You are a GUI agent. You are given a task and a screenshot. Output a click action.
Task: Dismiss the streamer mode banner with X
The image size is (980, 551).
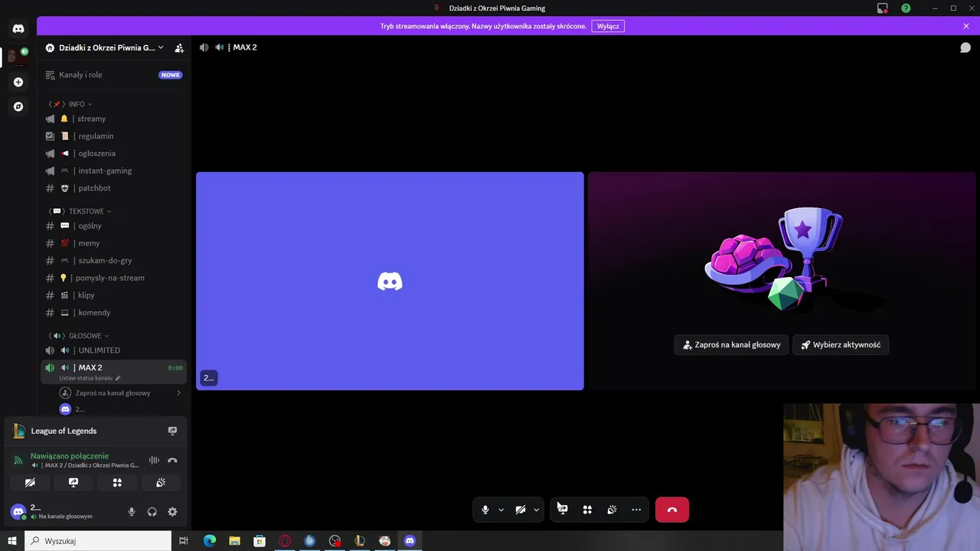pyautogui.click(x=966, y=26)
